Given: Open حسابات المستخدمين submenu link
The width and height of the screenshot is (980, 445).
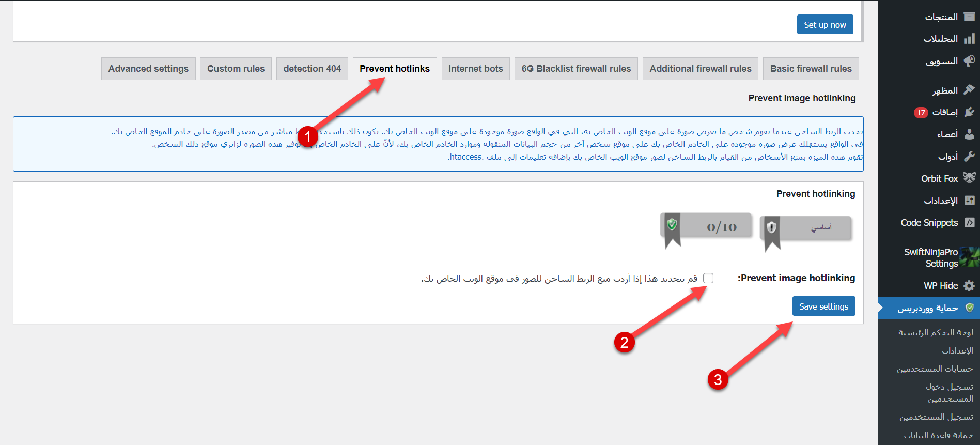Looking at the screenshot, I should (x=935, y=369).
